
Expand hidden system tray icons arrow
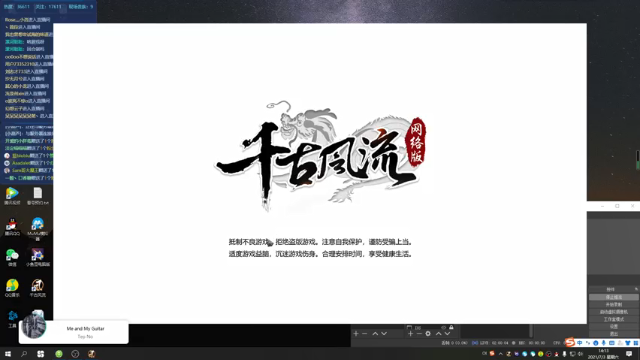[500, 354]
